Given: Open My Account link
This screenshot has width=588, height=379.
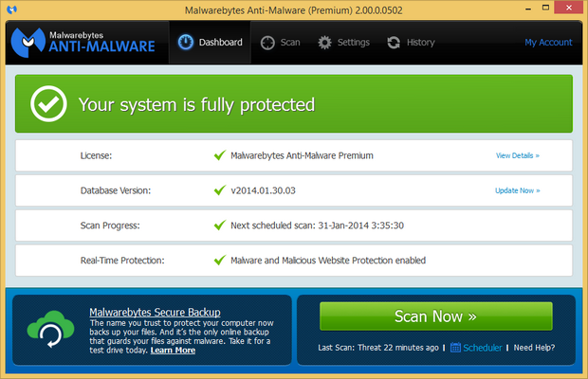Looking at the screenshot, I should (548, 43).
